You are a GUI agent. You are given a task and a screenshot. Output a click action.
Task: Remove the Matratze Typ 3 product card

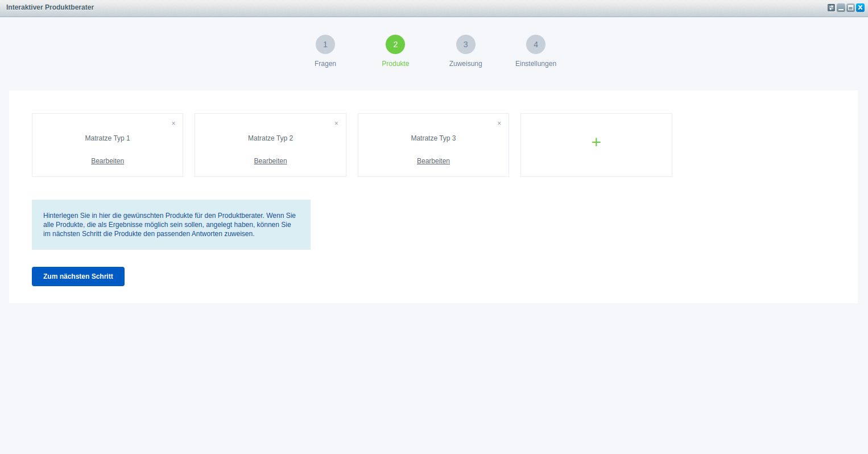pos(499,123)
